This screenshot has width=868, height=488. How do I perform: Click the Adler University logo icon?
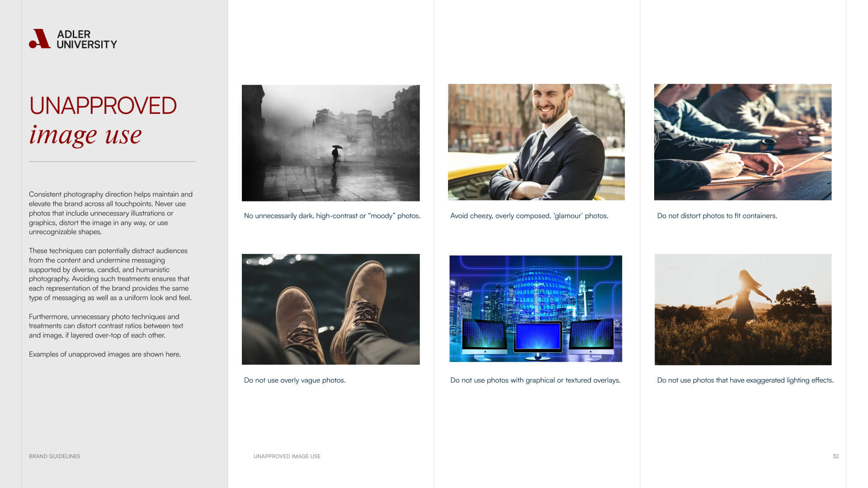point(40,39)
